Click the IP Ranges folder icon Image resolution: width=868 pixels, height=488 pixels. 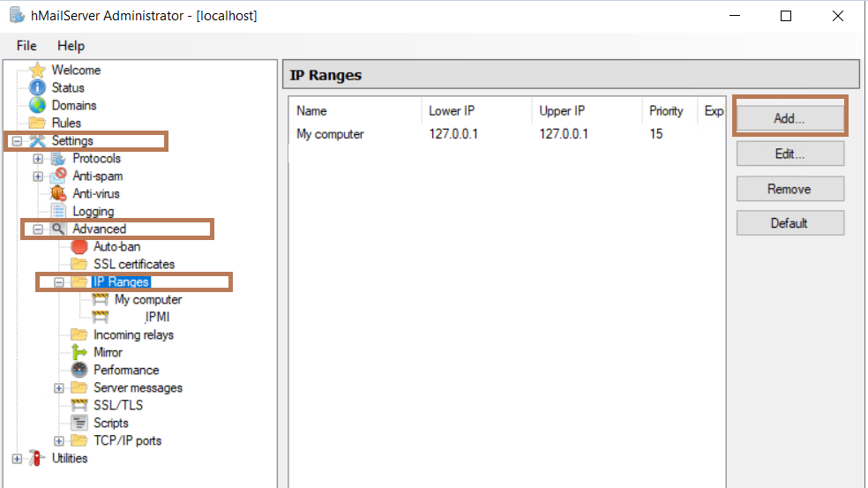pos(79,282)
